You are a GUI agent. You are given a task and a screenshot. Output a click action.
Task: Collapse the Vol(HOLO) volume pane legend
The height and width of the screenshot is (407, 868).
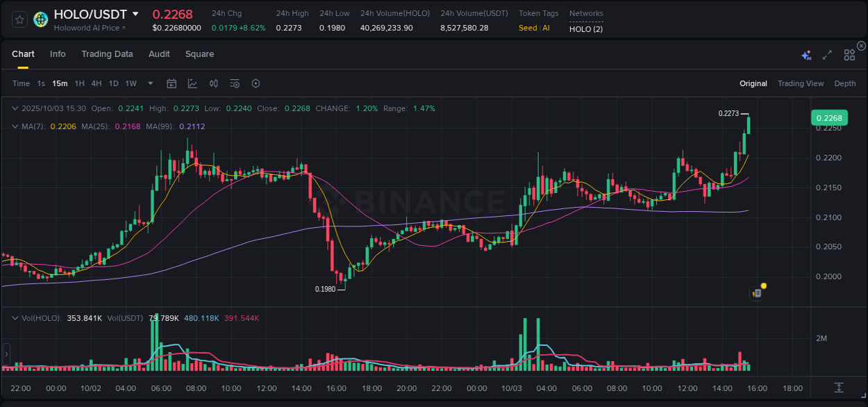(15, 317)
